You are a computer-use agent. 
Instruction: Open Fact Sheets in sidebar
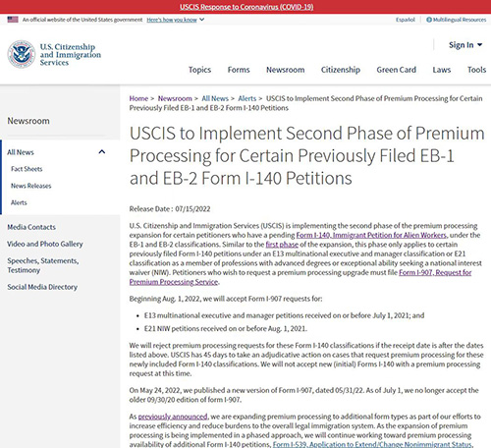tap(27, 169)
